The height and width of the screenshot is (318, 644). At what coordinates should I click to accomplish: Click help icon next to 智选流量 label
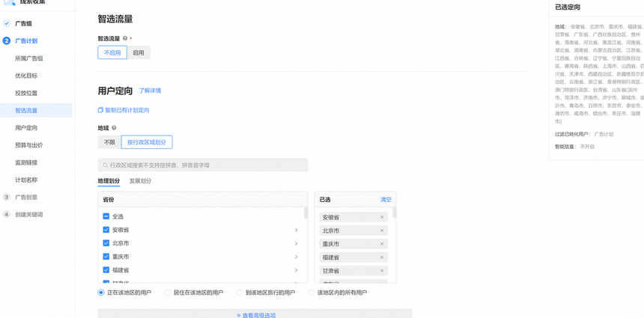125,38
